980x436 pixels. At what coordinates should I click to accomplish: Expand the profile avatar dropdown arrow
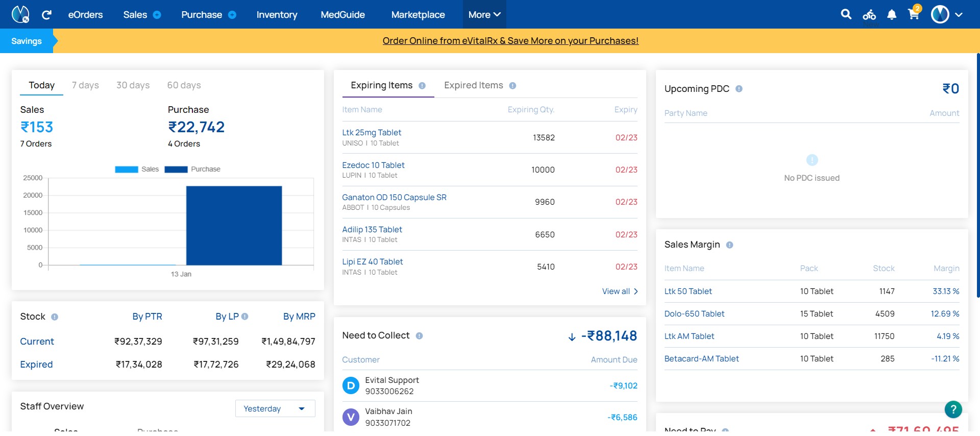[959, 15]
